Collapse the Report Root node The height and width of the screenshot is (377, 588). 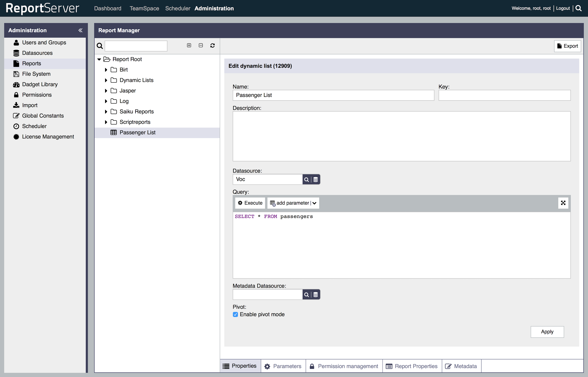pyautogui.click(x=99, y=60)
